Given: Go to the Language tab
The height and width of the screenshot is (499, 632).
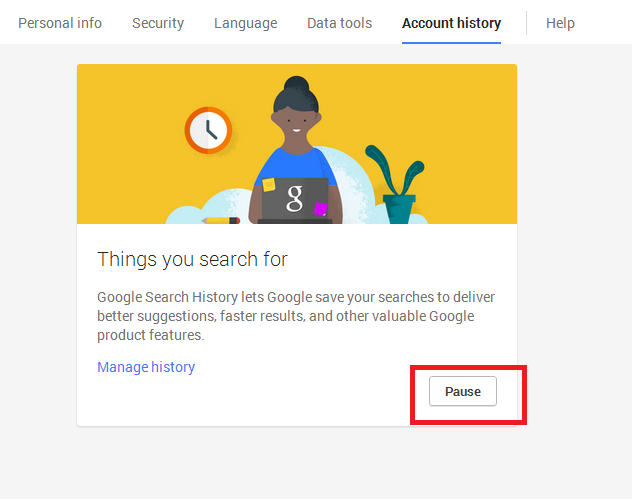Looking at the screenshot, I should pos(245,23).
